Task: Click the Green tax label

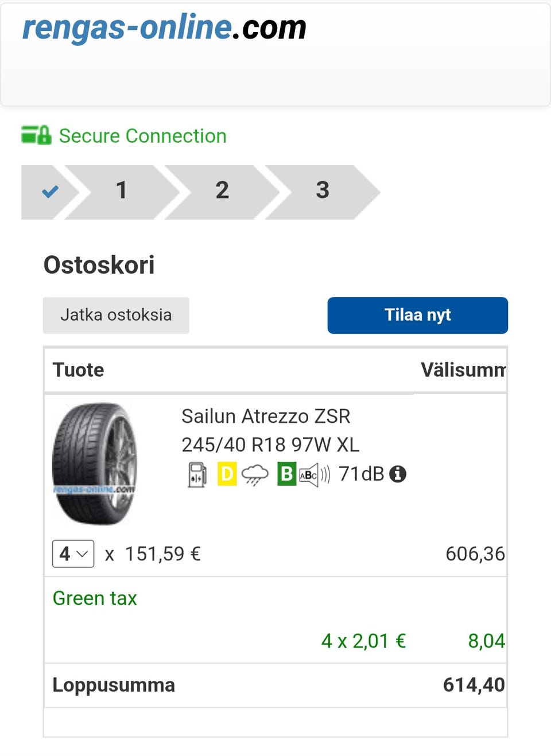Action: pos(95,598)
